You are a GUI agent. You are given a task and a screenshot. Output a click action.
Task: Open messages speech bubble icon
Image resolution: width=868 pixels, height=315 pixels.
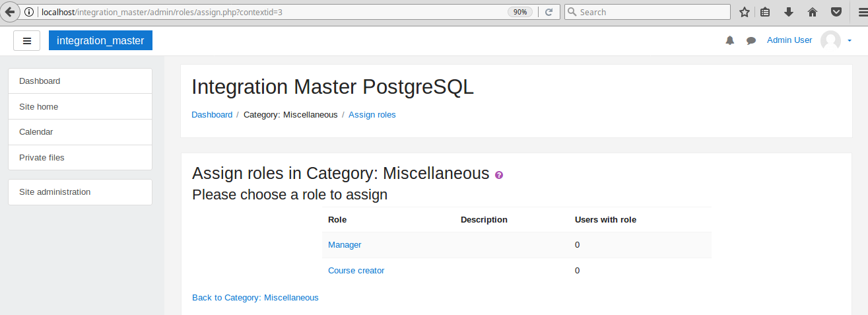751,41
